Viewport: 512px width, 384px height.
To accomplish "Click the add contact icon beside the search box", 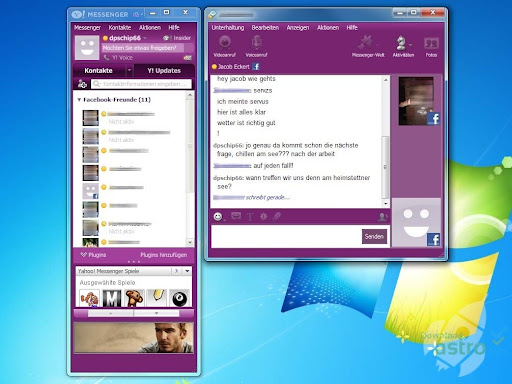I will (82, 84).
